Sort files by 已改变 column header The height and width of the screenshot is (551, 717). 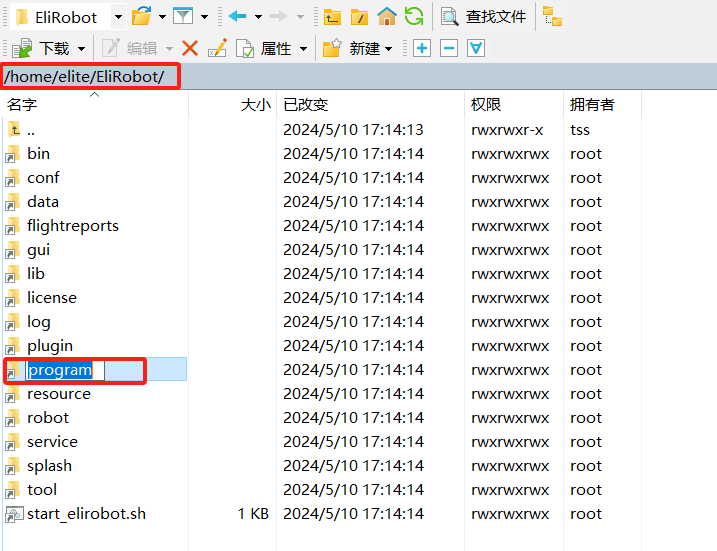coord(305,104)
